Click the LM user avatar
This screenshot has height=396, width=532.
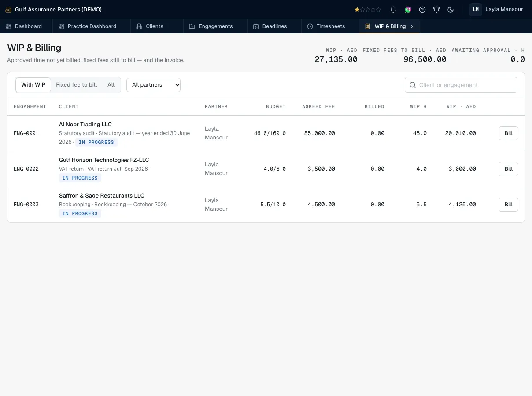point(476,9)
